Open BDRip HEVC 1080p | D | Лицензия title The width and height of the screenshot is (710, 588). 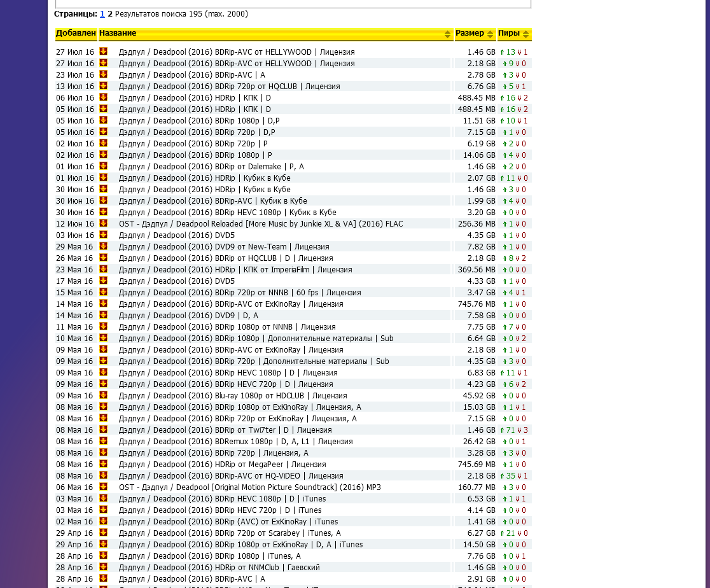pos(228,373)
